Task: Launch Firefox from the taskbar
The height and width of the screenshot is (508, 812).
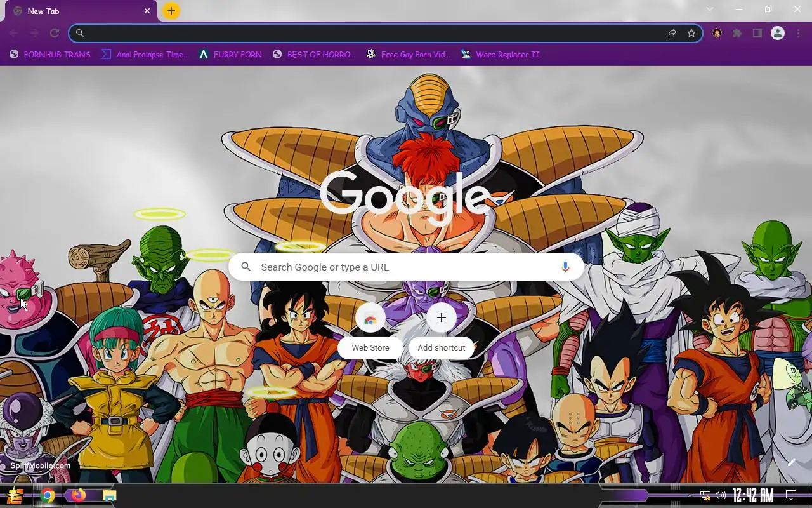Action: (78, 495)
